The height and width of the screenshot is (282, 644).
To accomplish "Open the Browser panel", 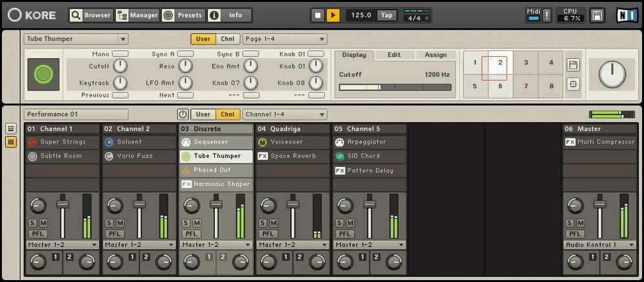I will click(x=91, y=15).
